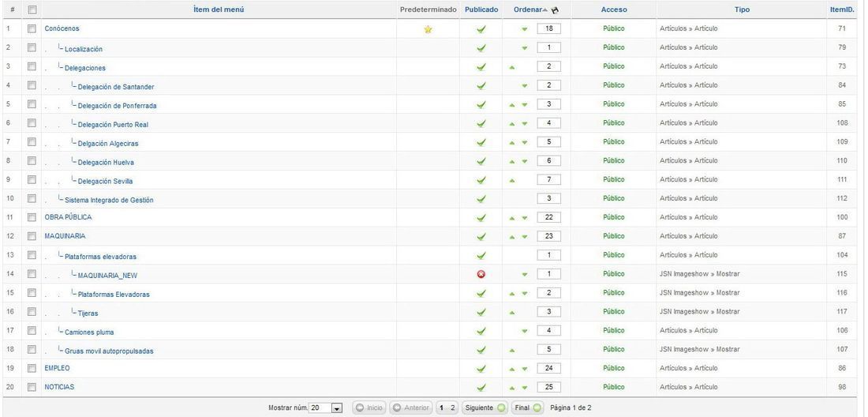868x417 pixels.
Task: Move NOTICIAS up with its arrow
Action: [512, 388]
